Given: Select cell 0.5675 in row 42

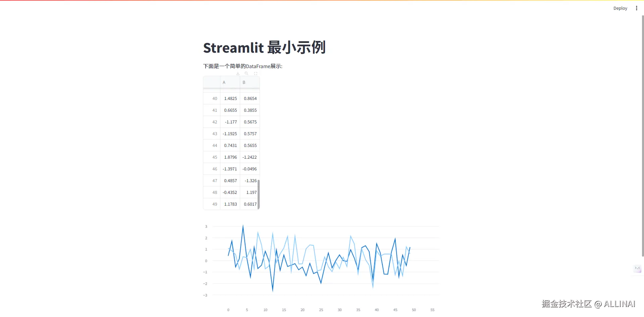Looking at the screenshot, I should point(250,122).
